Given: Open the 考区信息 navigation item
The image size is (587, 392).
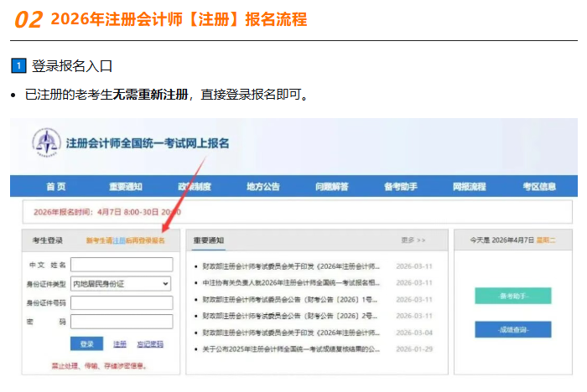Looking at the screenshot, I should tap(538, 186).
